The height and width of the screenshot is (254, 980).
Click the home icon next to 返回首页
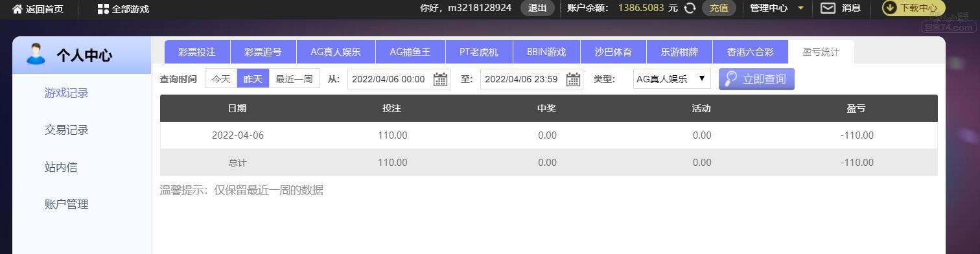[17, 8]
